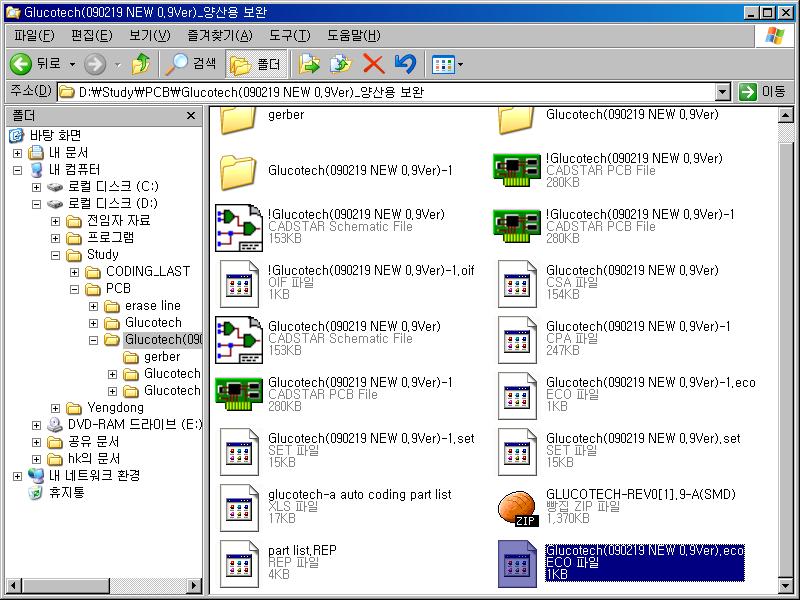Toggle the 폴더 folders pane button
The height and width of the screenshot is (600, 800).
pos(255,64)
